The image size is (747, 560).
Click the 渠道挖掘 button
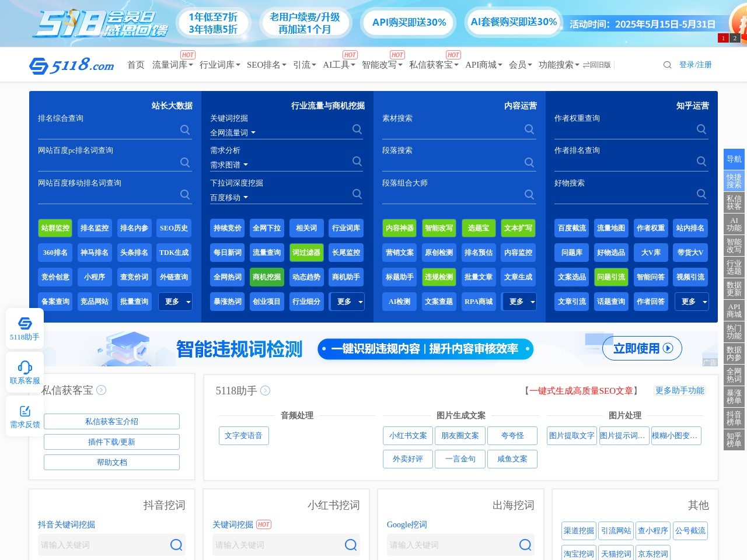pos(579,530)
